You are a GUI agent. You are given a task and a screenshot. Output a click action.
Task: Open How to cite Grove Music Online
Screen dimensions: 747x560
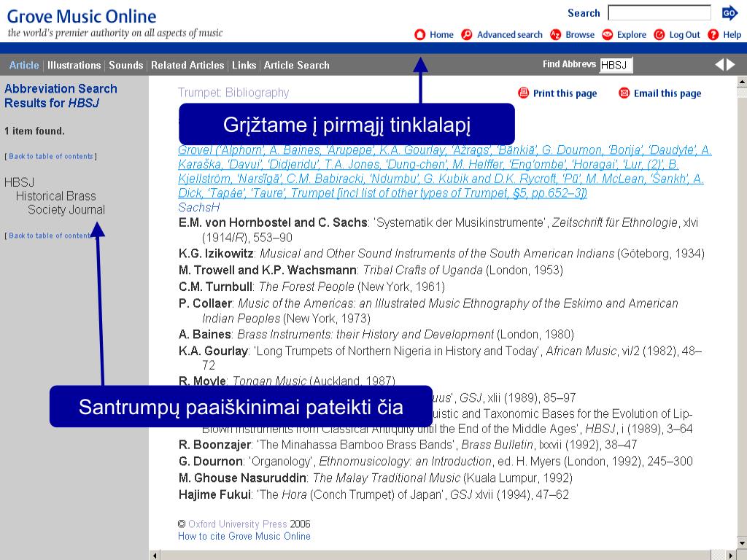[x=244, y=536]
